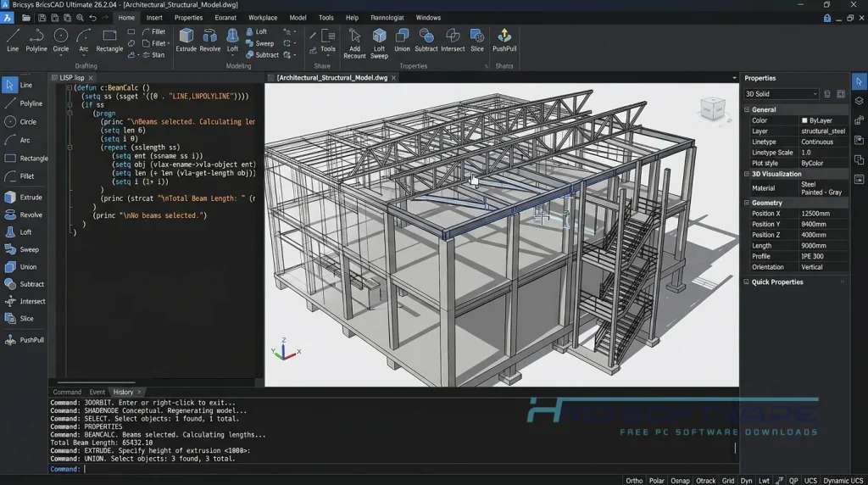Expand the Properties ribbon group launcher arrow

(487, 66)
